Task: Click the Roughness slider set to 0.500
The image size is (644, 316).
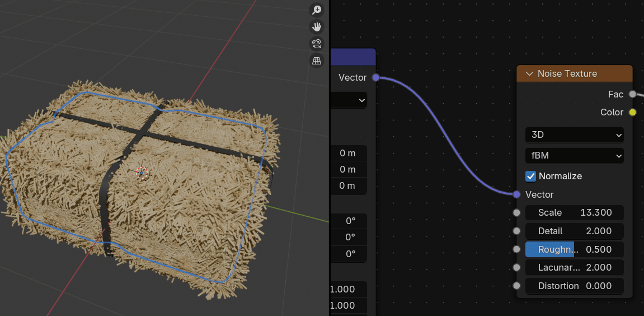Action: coord(574,249)
